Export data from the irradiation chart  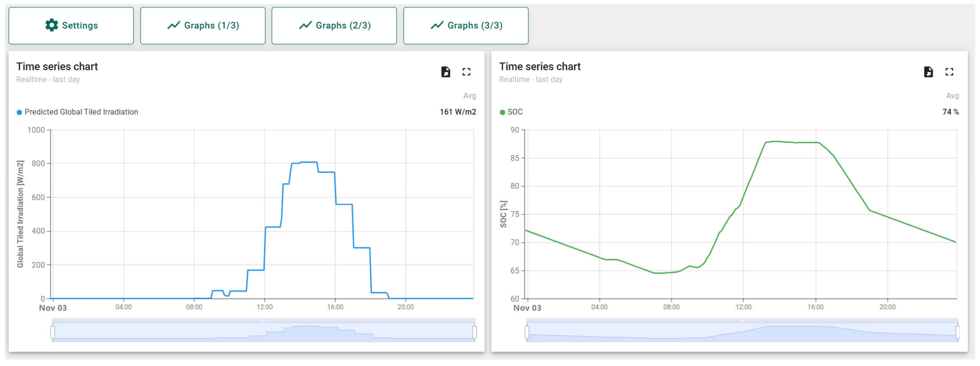point(446,72)
